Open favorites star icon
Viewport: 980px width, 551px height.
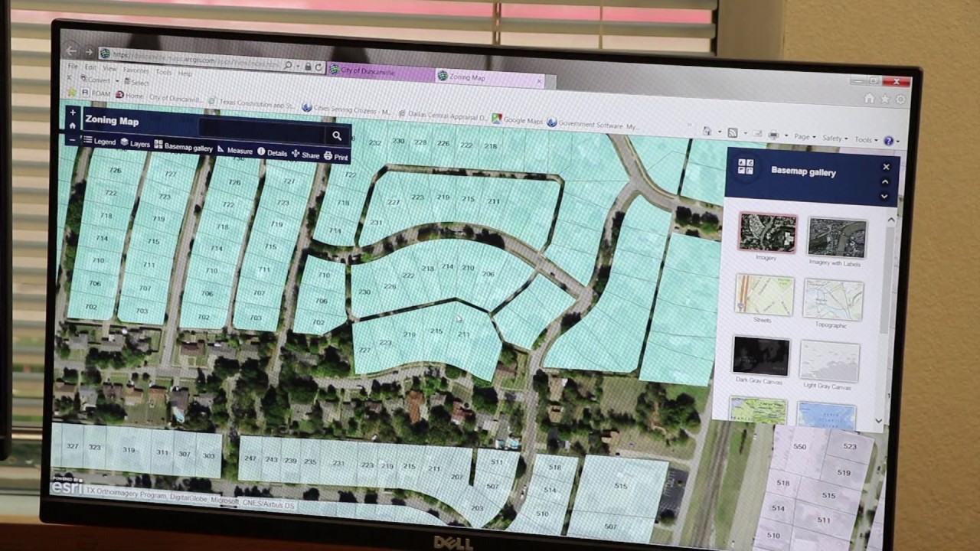(885, 99)
